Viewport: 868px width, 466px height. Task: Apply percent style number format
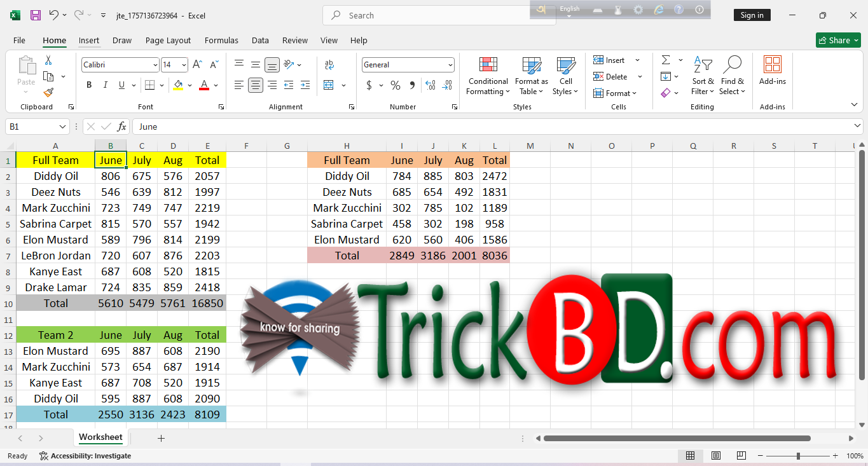coord(396,85)
